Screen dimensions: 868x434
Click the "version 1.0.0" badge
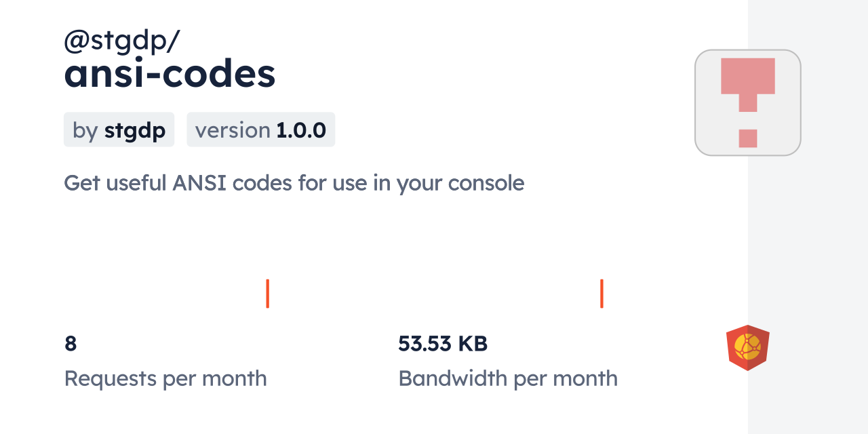[260, 130]
